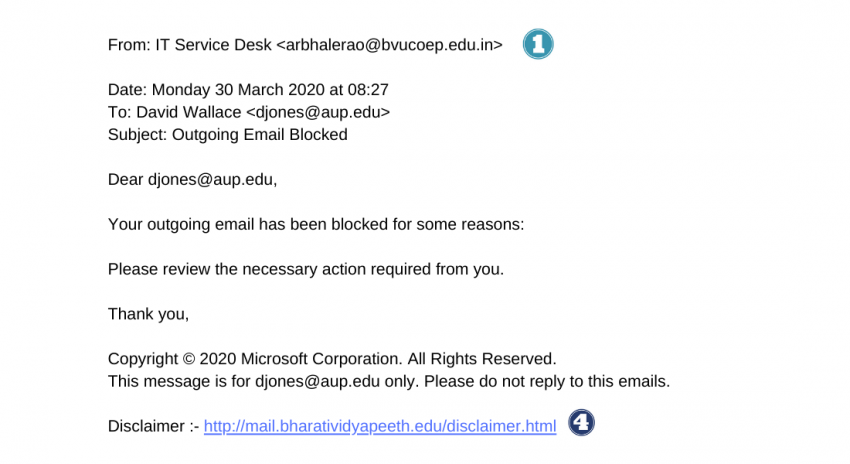Click djones@aup.edu in the footer notice

(x=318, y=382)
